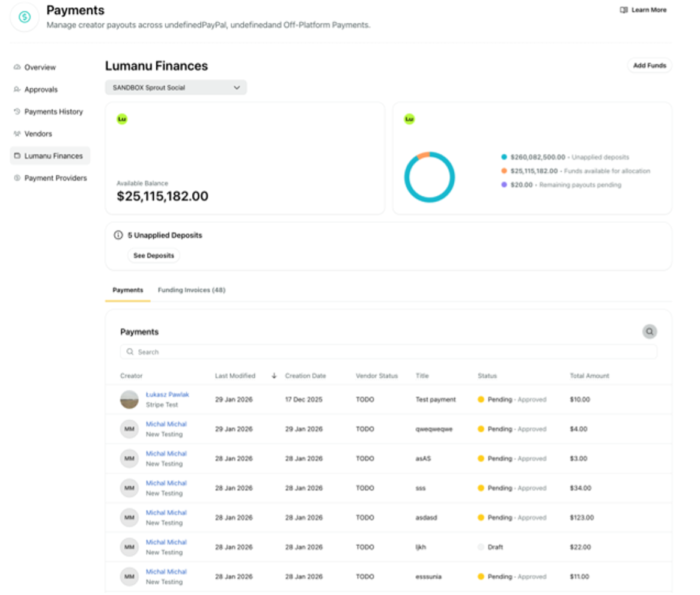Click into the Payments Search input field

point(388,351)
